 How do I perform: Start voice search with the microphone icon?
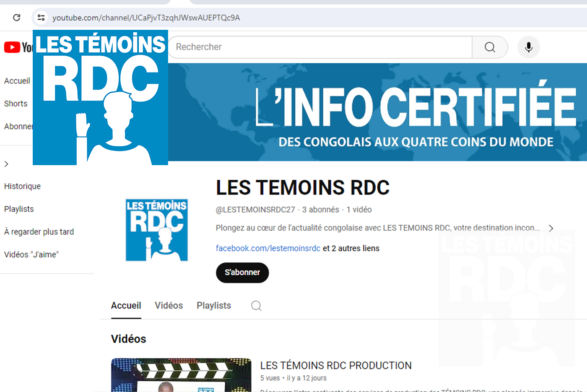pos(529,47)
